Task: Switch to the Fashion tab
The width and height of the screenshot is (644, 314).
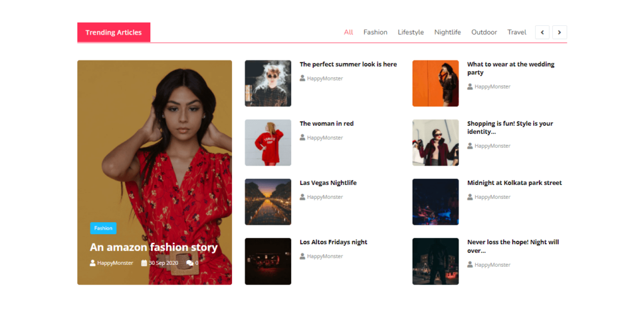Action: point(375,32)
